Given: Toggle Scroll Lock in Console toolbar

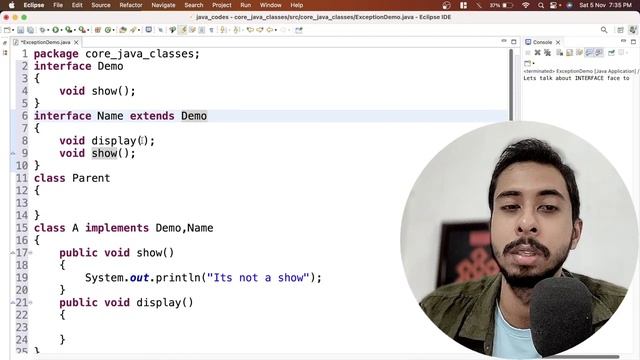Looking at the screenshot, I should [569, 52].
